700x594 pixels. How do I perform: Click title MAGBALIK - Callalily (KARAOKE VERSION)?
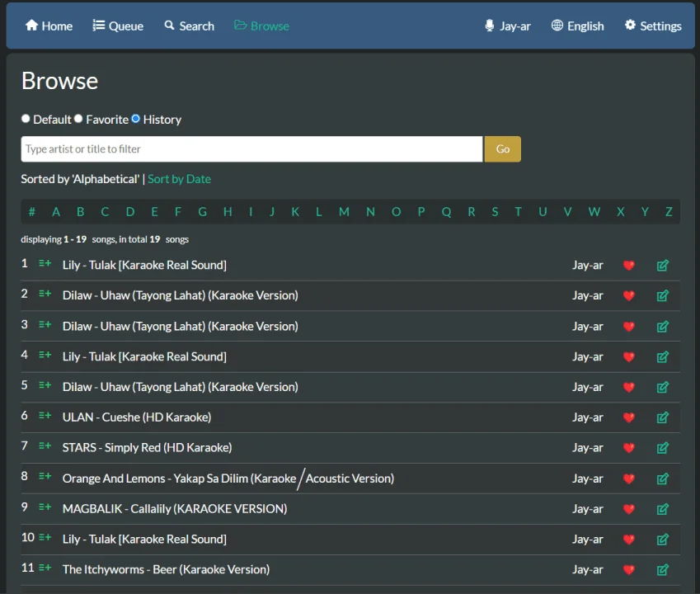[x=175, y=509]
